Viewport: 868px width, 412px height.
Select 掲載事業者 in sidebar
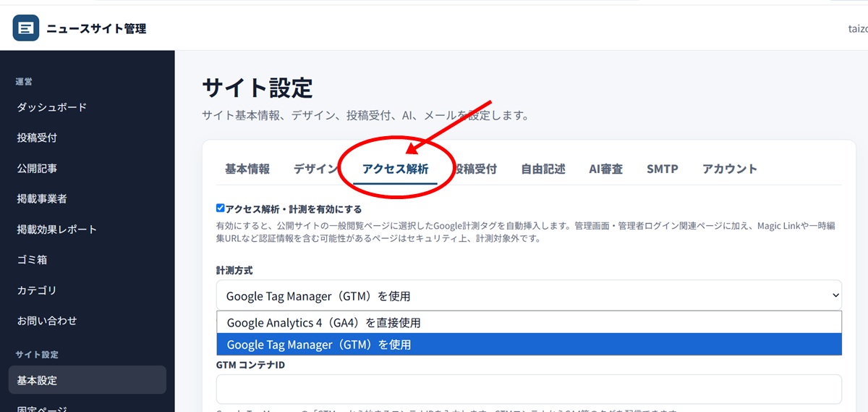42,198
